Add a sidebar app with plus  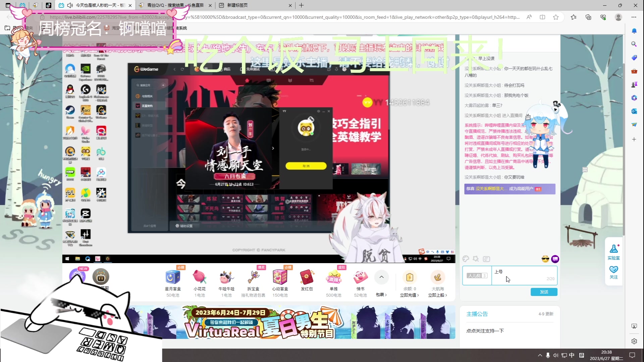(634, 139)
